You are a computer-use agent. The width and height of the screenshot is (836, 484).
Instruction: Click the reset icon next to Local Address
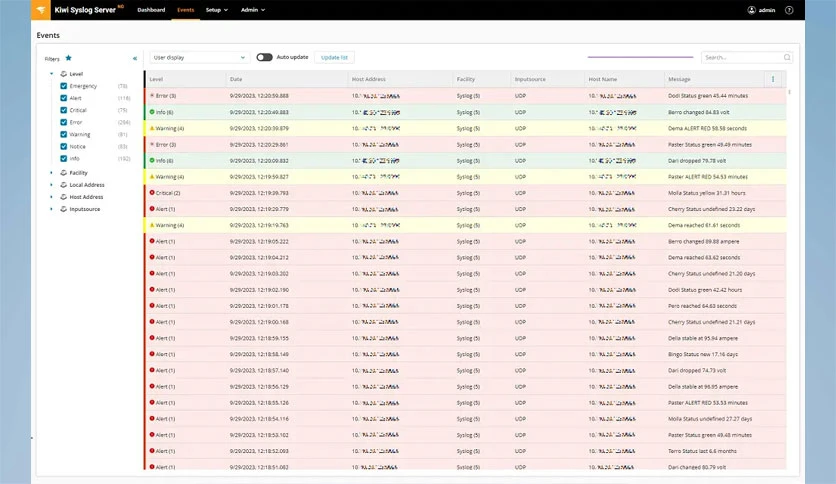(x=63, y=184)
